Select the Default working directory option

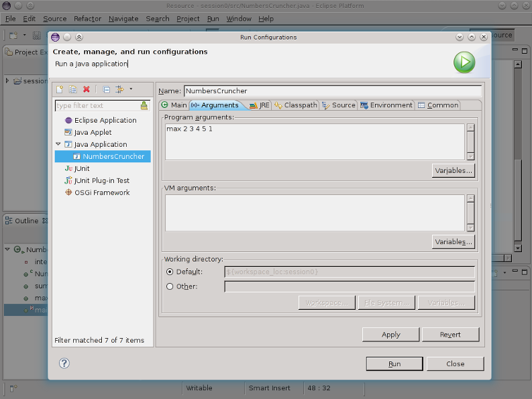(x=170, y=272)
